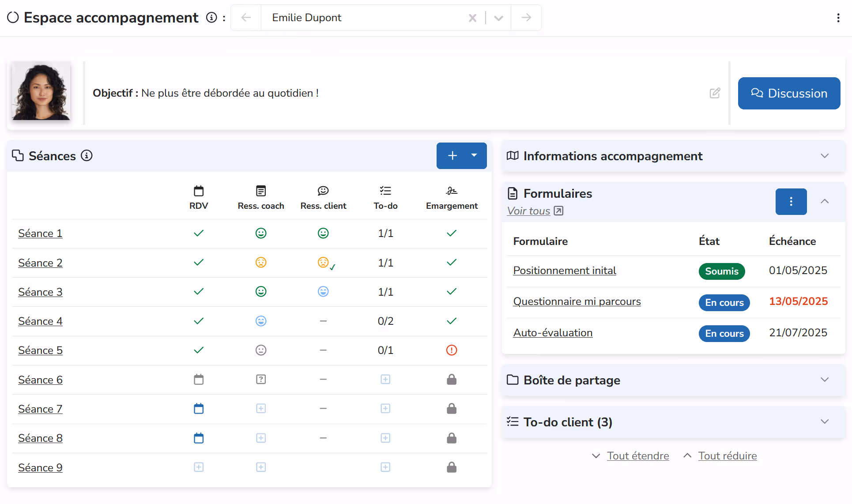Edit the objective with pencil icon
852x504 pixels.
click(715, 93)
